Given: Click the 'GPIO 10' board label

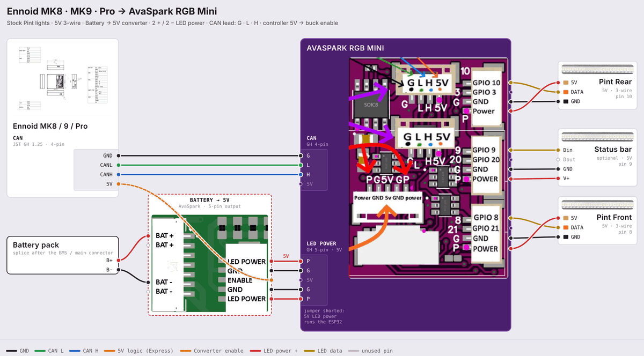Looking at the screenshot, I should coord(486,83).
